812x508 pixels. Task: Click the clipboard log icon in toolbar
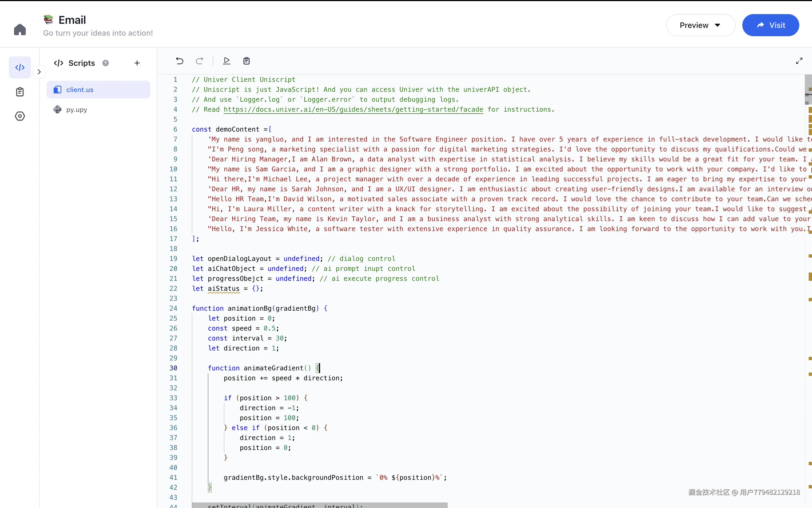point(247,61)
